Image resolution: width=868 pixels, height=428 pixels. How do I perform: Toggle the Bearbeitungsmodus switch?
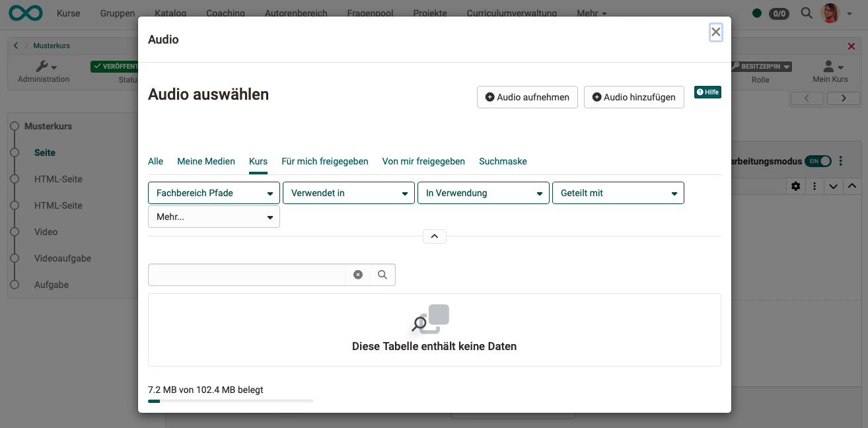tap(818, 161)
